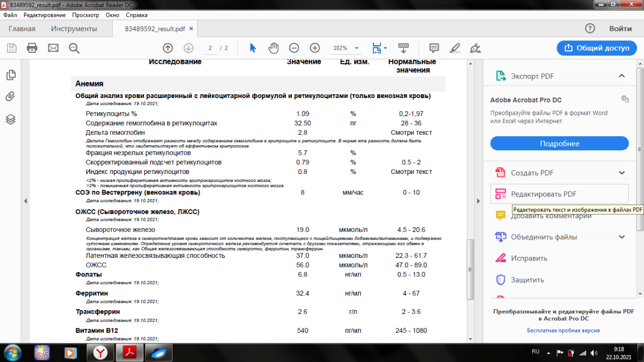Click the Фолаты row label
Image resolution: width=644 pixels, height=362 pixels.
pyautogui.click(x=89, y=275)
